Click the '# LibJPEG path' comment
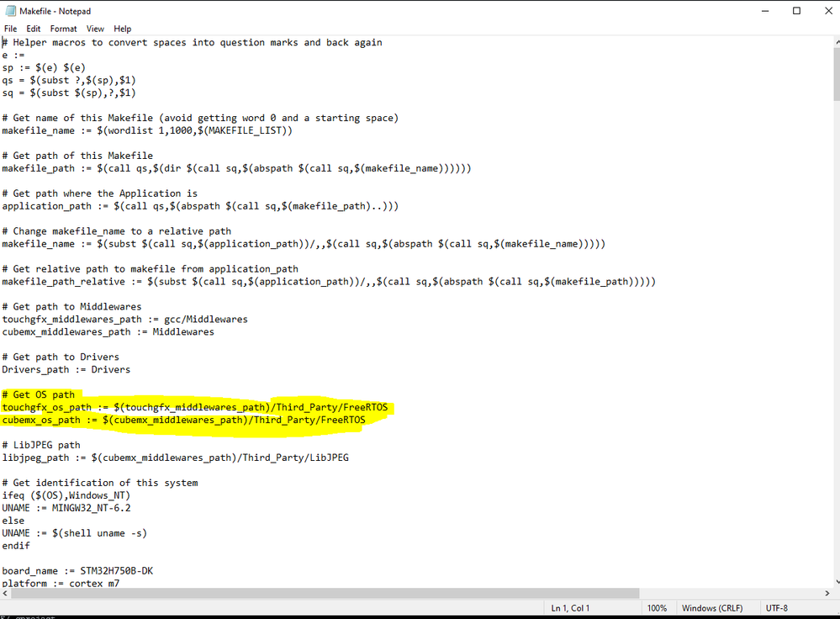Viewport: 840px width, 619px height. coord(40,446)
